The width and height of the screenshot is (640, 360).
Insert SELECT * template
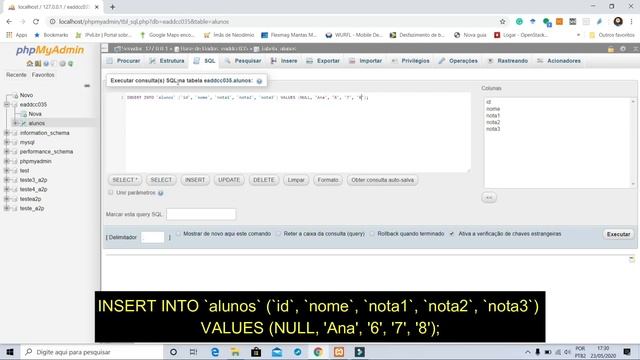(125, 180)
